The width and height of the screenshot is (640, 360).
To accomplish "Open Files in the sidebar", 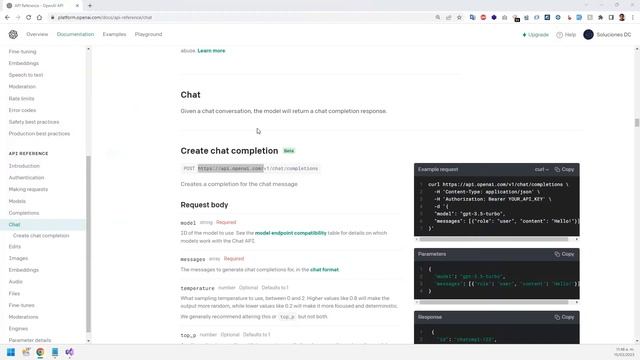I will tap(14, 293).
